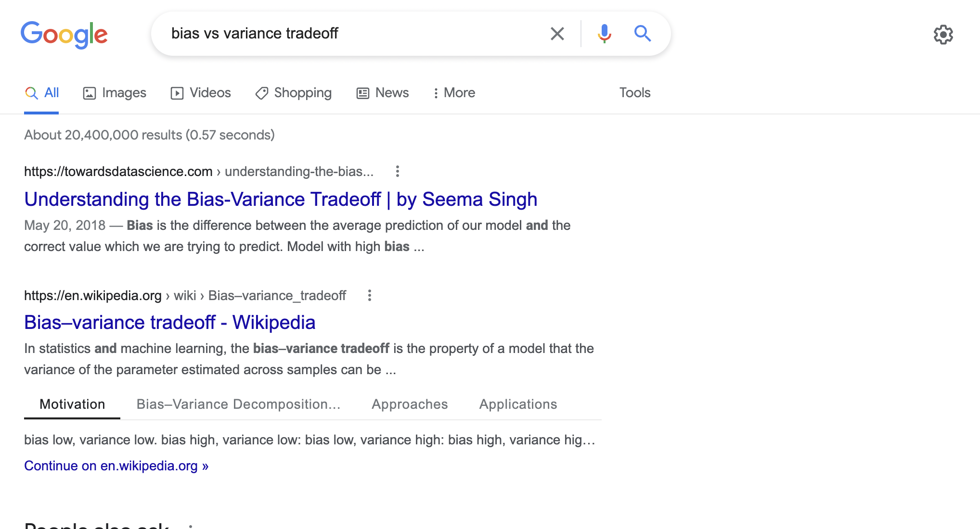This screenshot has width=980, height=529.
Task: Select the Applications section tab
Action: click(x=518, y=404)
